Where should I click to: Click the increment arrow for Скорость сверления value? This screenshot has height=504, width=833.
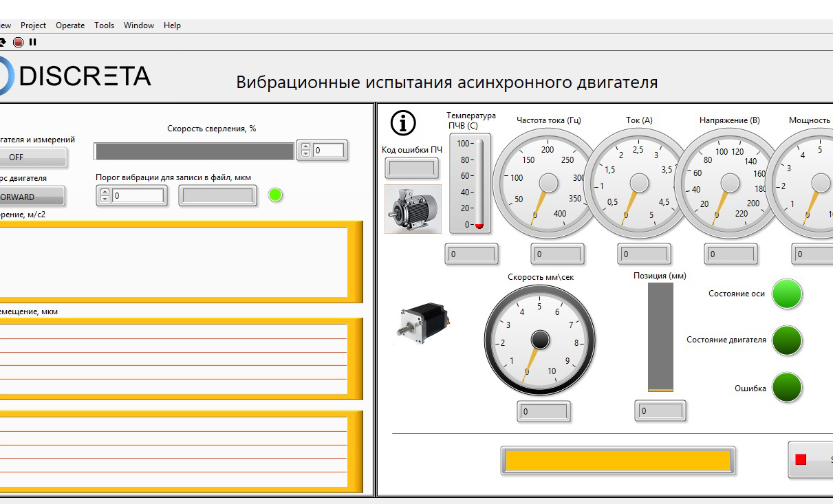tap(305, 146)
